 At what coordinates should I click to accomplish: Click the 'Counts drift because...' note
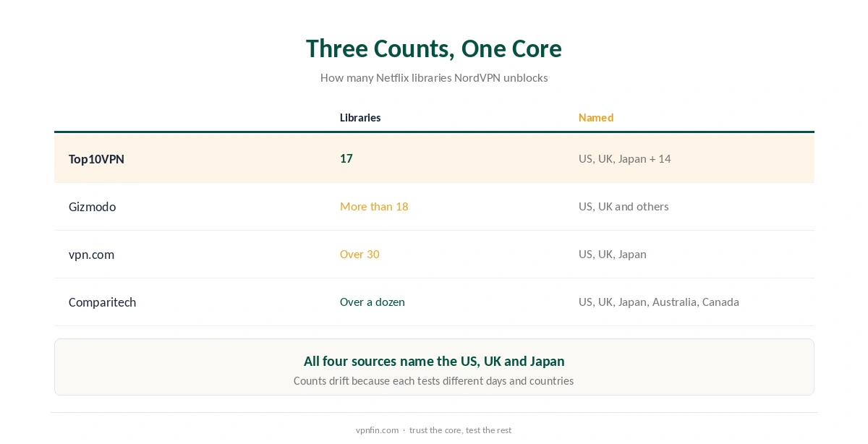click(434, 380)
